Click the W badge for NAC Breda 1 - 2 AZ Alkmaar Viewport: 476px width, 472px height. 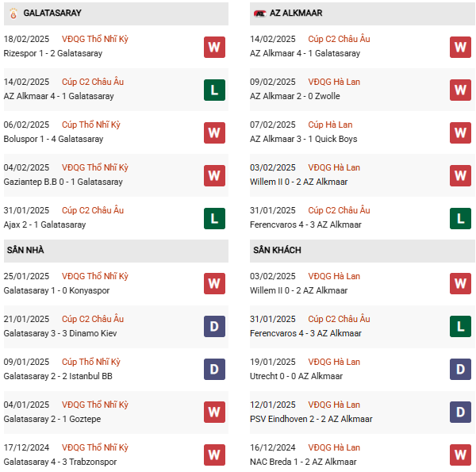460,455
